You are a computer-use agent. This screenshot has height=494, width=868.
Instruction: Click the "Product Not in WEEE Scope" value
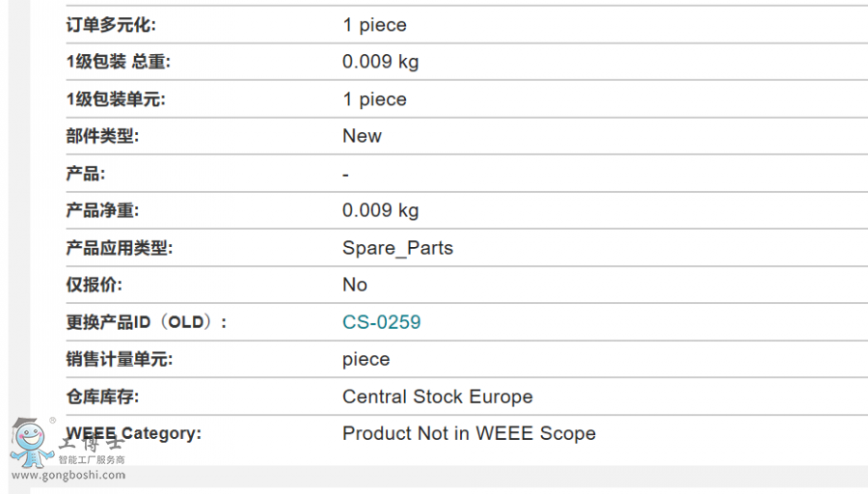pyautogui.click(x=469, y=433)
